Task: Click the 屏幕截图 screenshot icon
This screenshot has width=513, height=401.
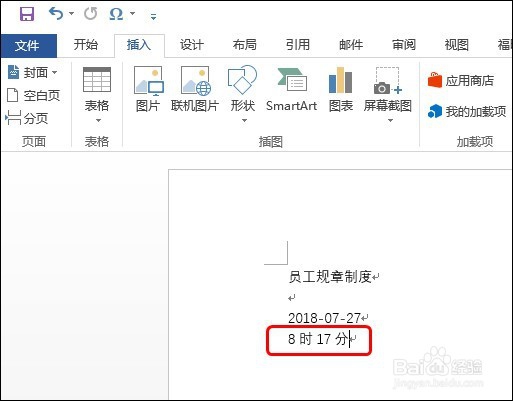Action: [388, 80]
